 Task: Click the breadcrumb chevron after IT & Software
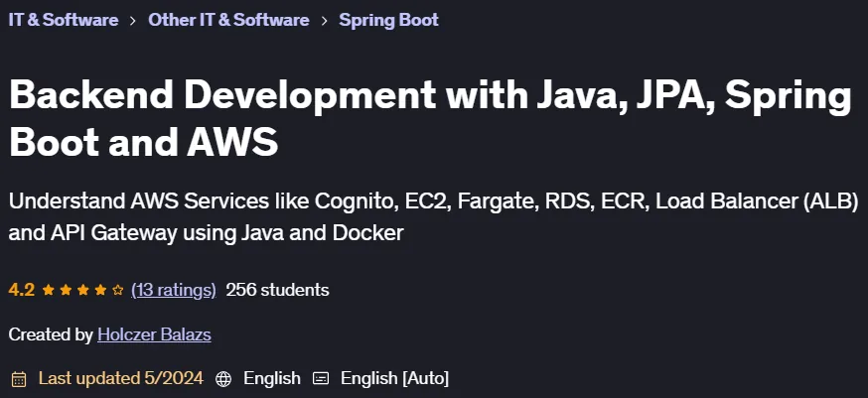pyautogui.click(x=133, y=21)
